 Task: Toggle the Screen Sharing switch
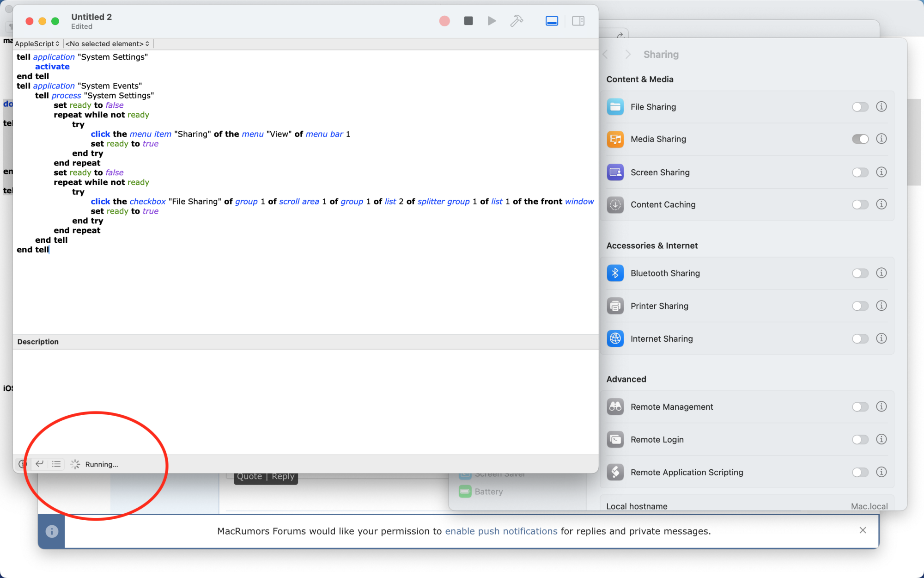click(859, 172)
